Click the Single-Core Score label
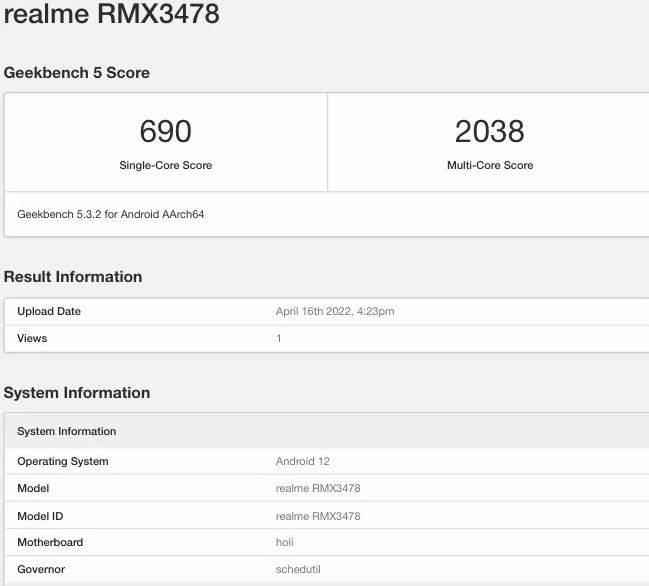The height and width of the screenshot is (586, 649). tap(166, 165)
